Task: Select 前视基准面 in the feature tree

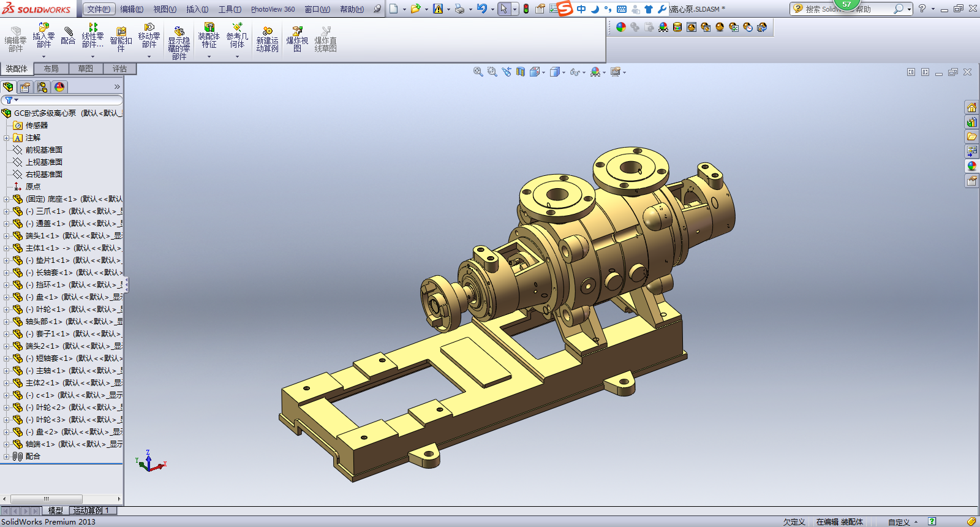Action: pyautogui.click(x=44, y=150)
